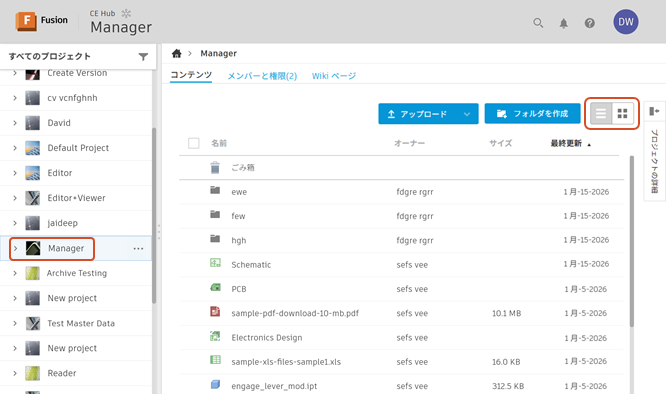Viewport: 666px width, 394px height.
Task: Open the Electronics Design file name
Action: pyautogui.click(x=267, y=338)
